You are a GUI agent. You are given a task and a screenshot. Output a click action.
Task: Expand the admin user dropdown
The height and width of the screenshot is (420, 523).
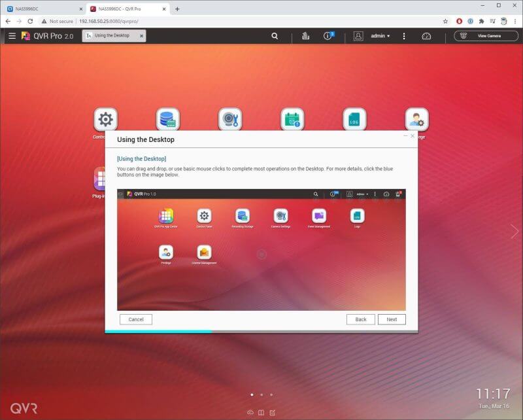380,36
